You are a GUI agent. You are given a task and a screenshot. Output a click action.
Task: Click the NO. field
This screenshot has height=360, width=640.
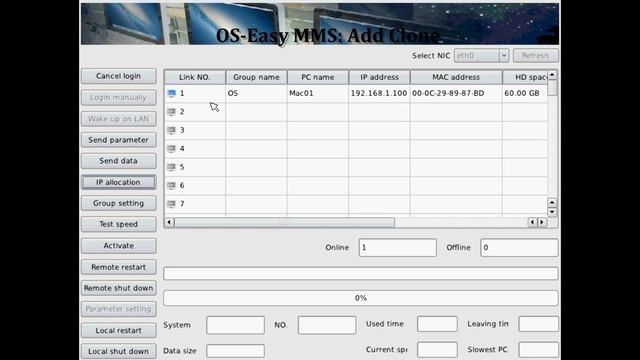coord(327,325)
